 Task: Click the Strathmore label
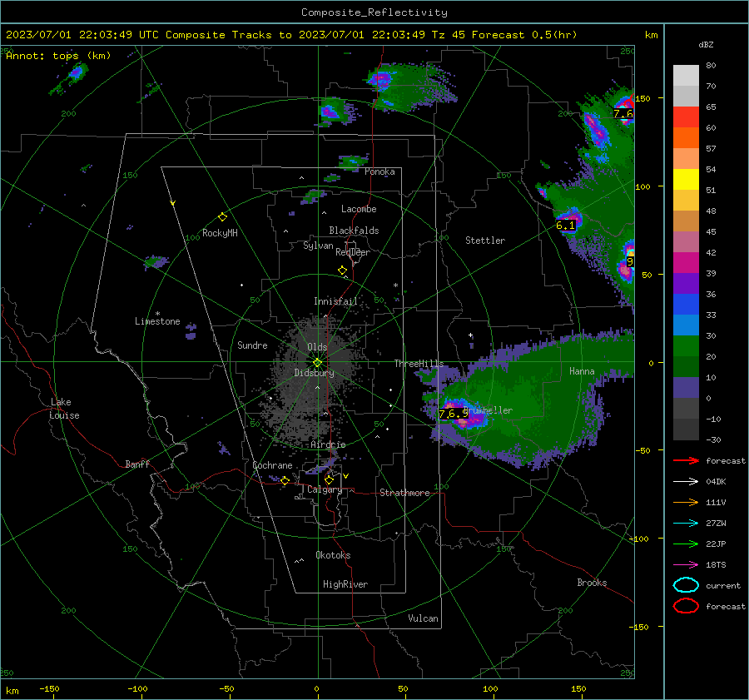404,493
